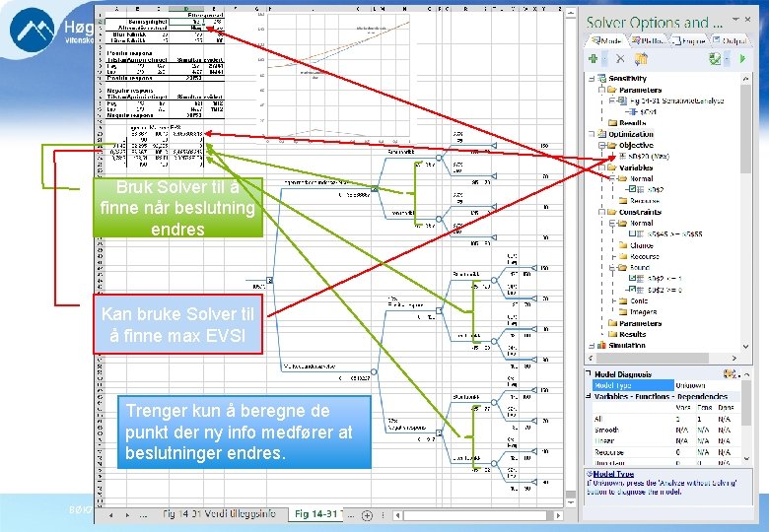Collapse the Normal folder under Constraints
Viewport: 769px width, 532px height.
pos(612,224)
